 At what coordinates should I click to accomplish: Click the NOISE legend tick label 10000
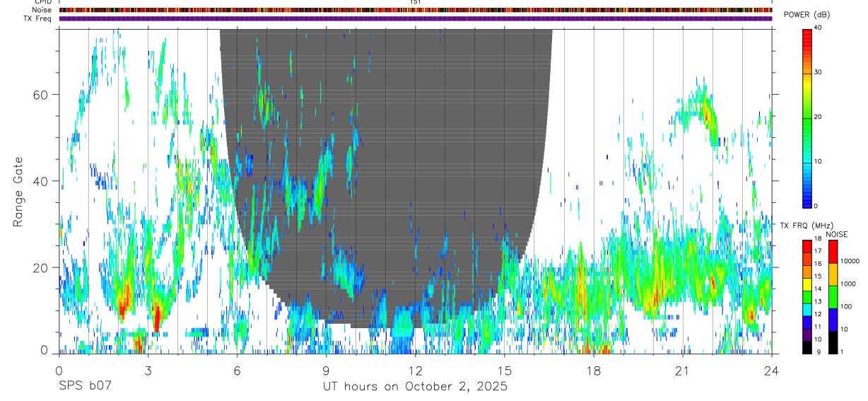click(851, 261)
